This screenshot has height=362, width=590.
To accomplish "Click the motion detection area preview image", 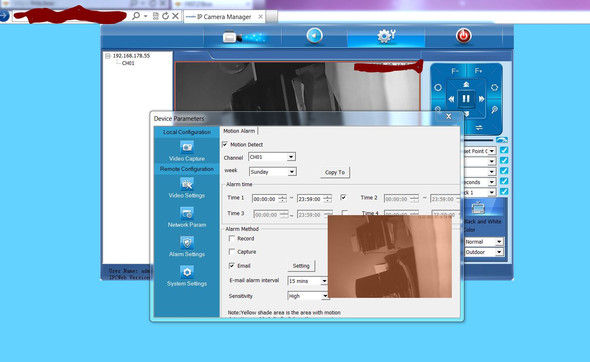I will click(389, 256).
